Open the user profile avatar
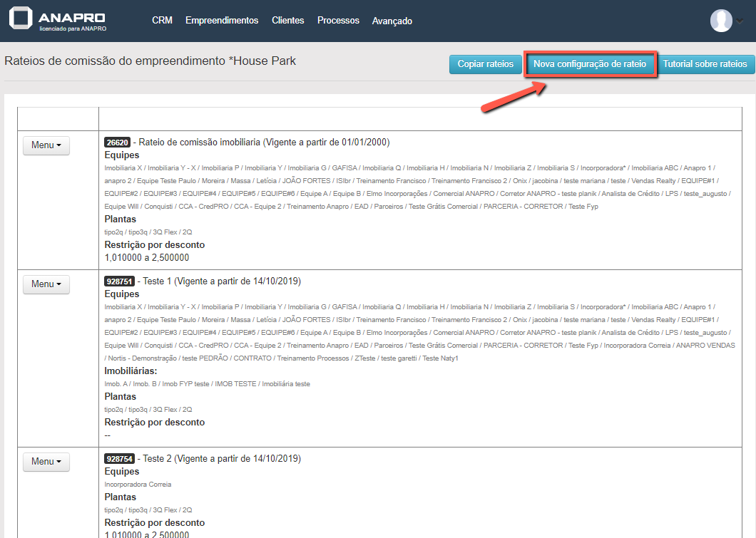Image resolution: width=756 pixels, height=538 pixels. click(x=721, y=21)
